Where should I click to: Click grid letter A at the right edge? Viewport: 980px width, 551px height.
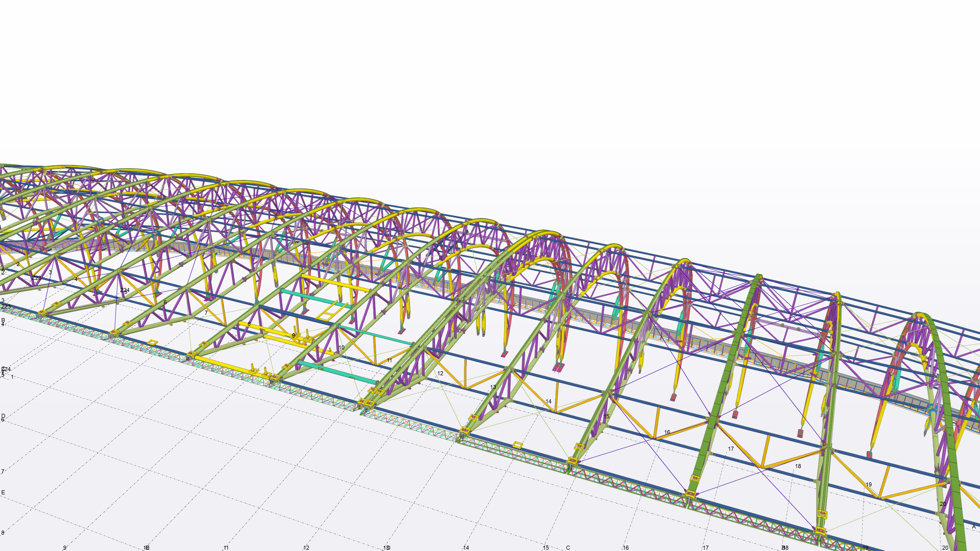pyautogui.click(x=974, y=527)
